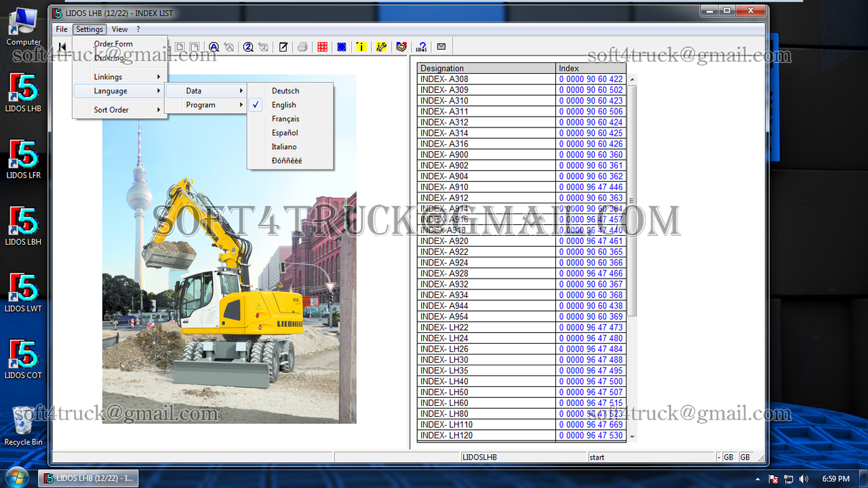Click the handshake toolbar icon
868x488 pixels.
pyautogui.click(x=401, y=47)
